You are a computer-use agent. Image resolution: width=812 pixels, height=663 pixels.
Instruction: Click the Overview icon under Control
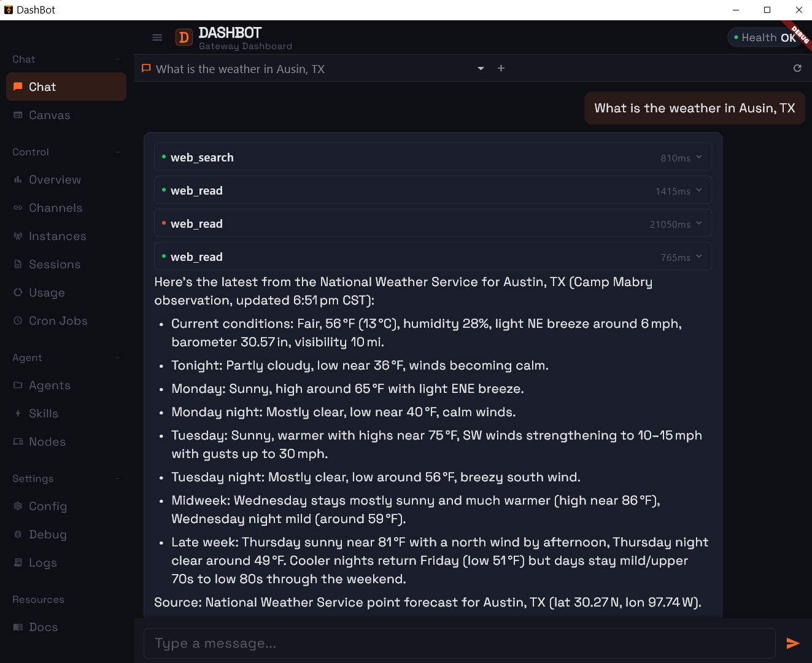(x=18, y=179)
